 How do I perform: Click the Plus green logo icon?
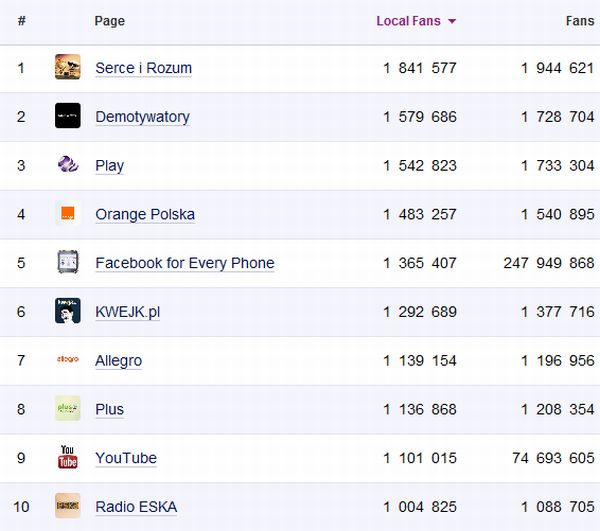coord(68,408)
